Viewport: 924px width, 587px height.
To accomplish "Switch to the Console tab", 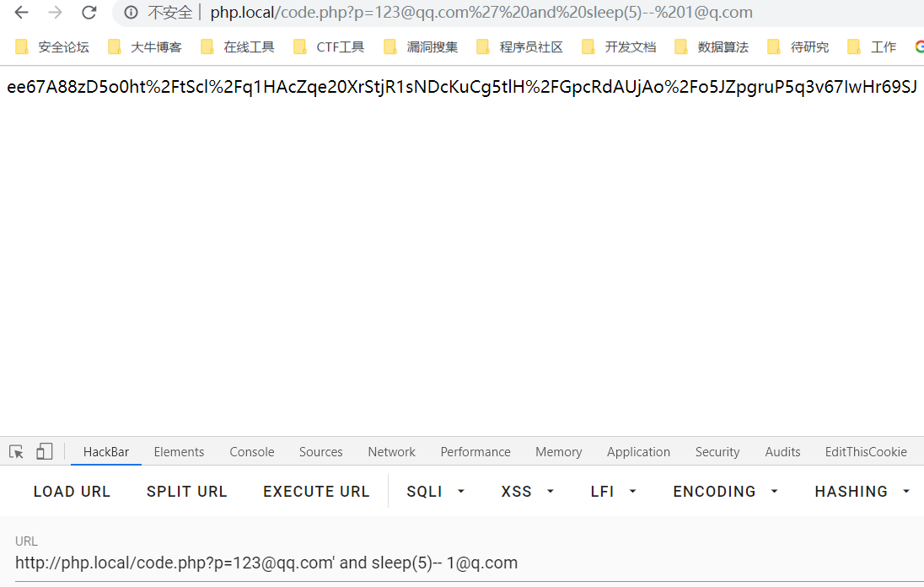I will pos(252,452).
